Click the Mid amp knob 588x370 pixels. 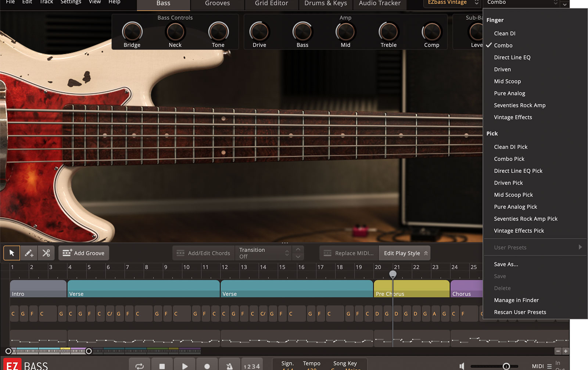click(x=345, y=32)
